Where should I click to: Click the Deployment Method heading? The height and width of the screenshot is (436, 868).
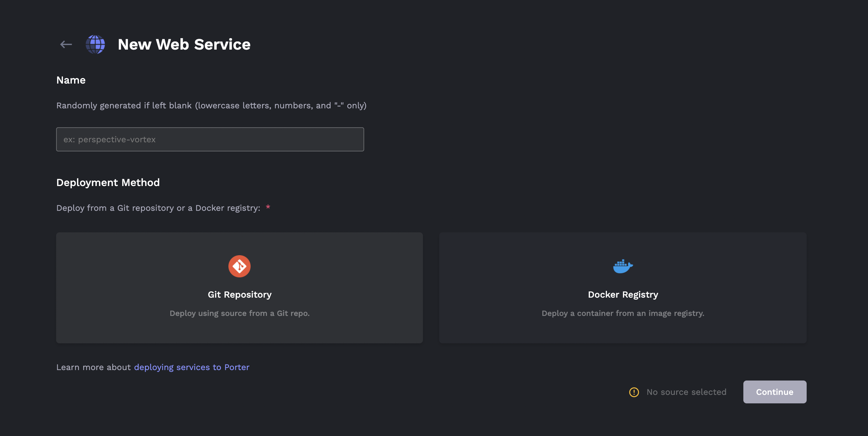click(x=108, y=182)
